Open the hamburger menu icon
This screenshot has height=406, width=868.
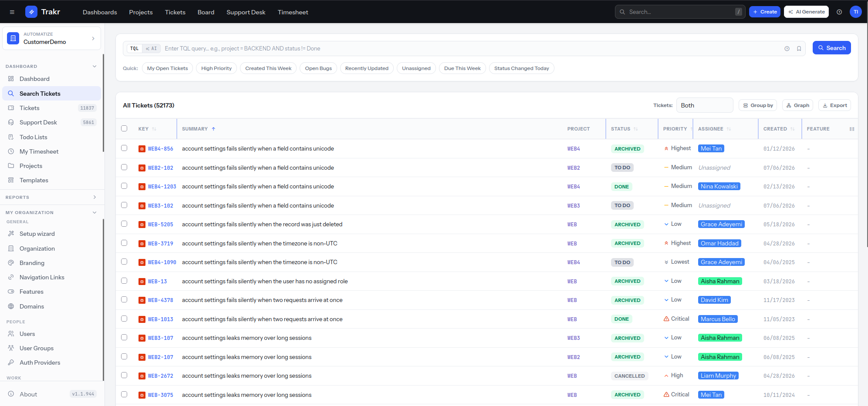point(12,12)
